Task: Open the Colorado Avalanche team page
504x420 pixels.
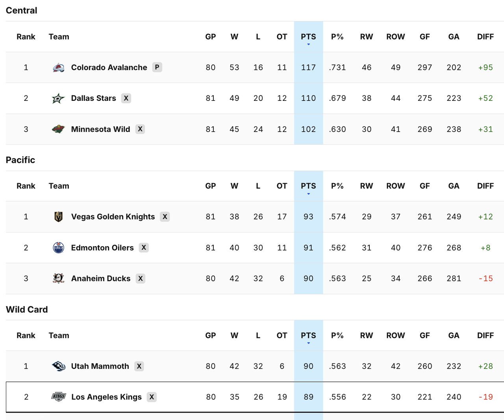Action: pyautogui.click(x=109, y=67)
